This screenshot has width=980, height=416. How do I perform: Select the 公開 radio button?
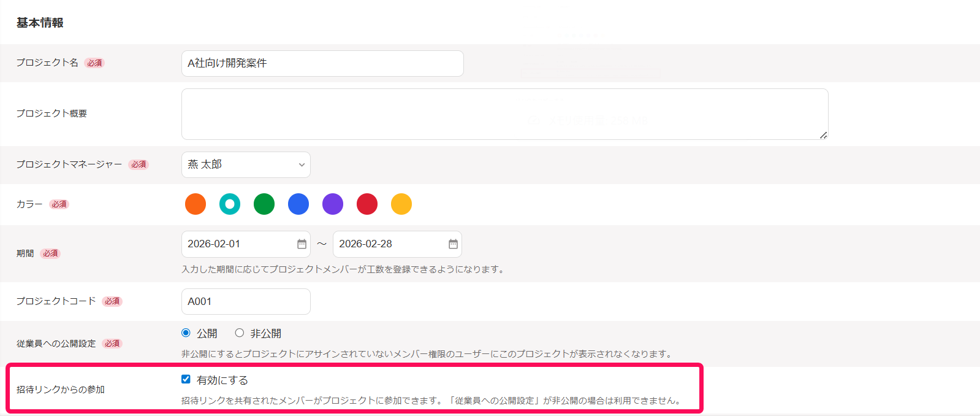coord(186,333)
